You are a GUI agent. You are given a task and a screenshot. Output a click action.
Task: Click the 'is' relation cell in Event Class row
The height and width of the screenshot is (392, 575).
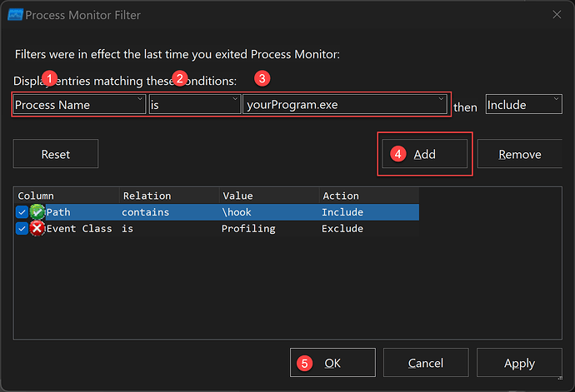point(127,229)
